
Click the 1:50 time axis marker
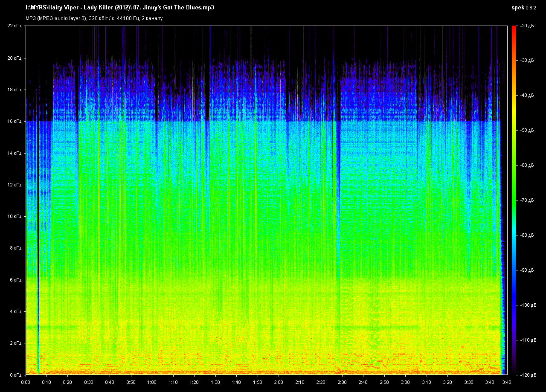point(257,382)
